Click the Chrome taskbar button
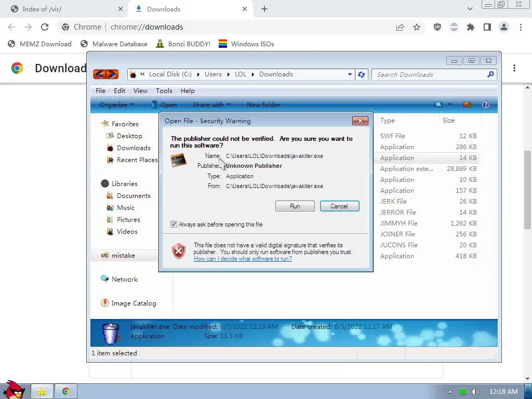Screen dimensions: 532x399 [66, 392]
